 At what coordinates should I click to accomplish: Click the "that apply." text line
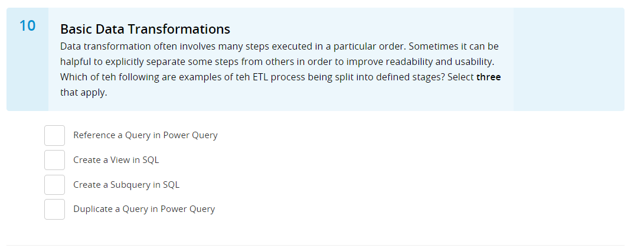pyautogui.click(x=83, y=93)
